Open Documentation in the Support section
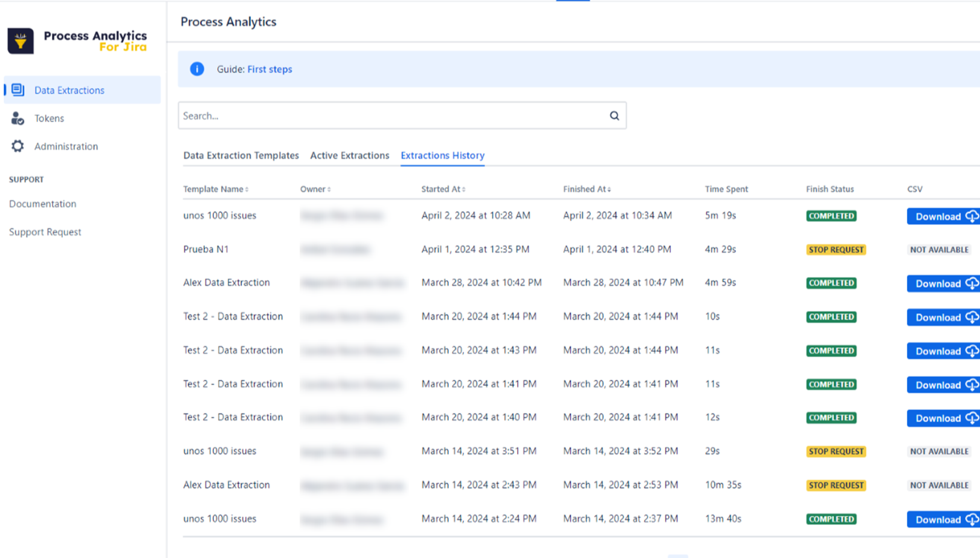This screenshot has width=980, height=558. [43, 204]
